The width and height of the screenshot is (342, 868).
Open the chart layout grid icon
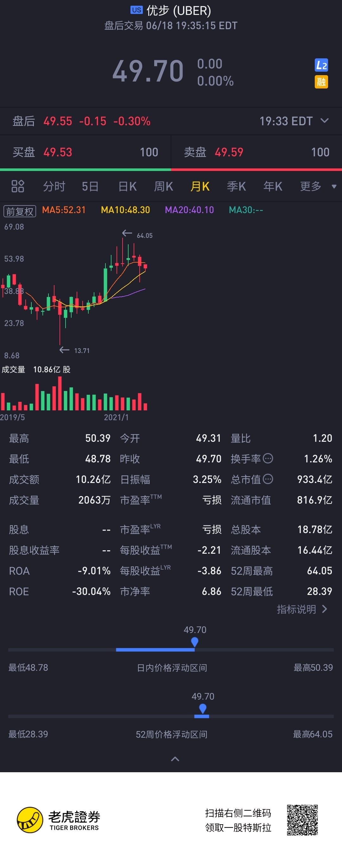pyautogui.click(x=17, y=186)
